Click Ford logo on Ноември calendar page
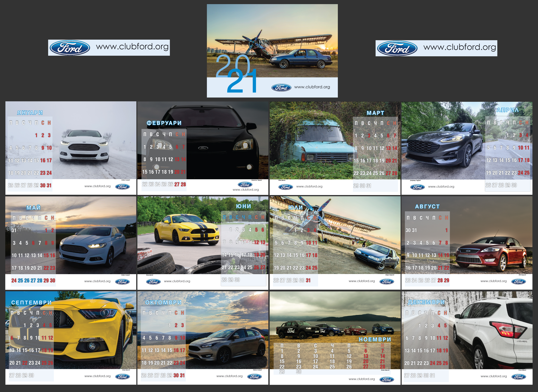The height and width of the screenshot is (392, 538). tap(387, 379)
